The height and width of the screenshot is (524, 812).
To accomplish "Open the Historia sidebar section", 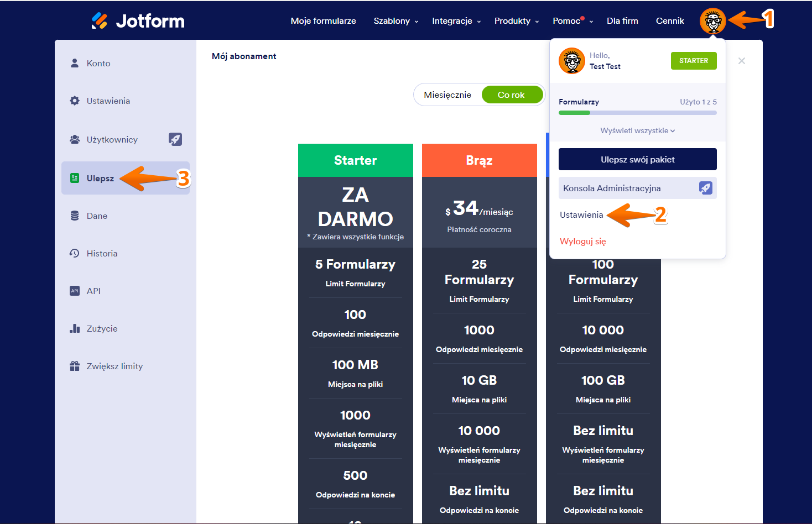I will coord(126,253).
